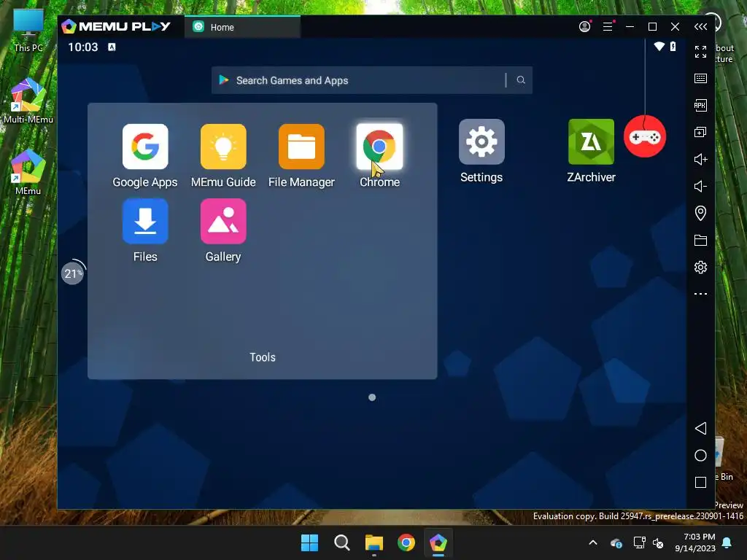
Task: Select MEmu desktop shortcut
Action: tap(28, 172)
